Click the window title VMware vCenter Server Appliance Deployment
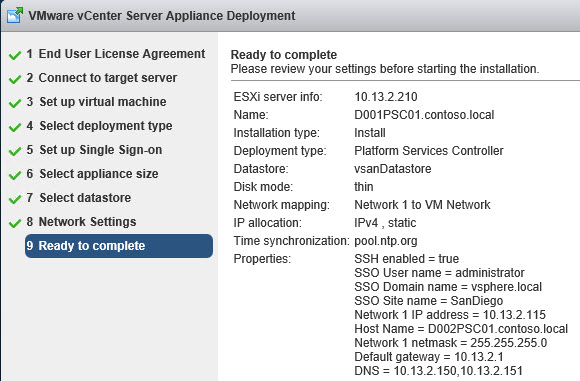580x381 pixels. (x=162, y=16)
